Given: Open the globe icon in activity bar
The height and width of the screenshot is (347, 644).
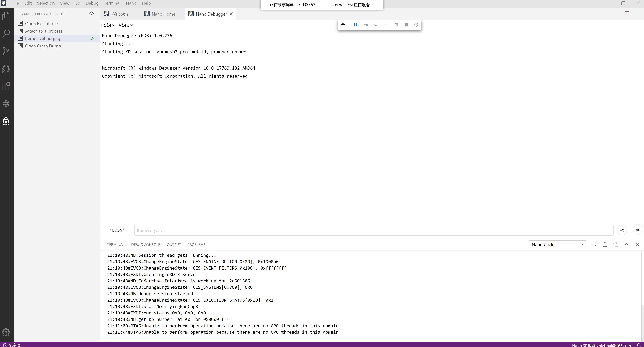Looking at the screenshot, I should pos(6,103).
